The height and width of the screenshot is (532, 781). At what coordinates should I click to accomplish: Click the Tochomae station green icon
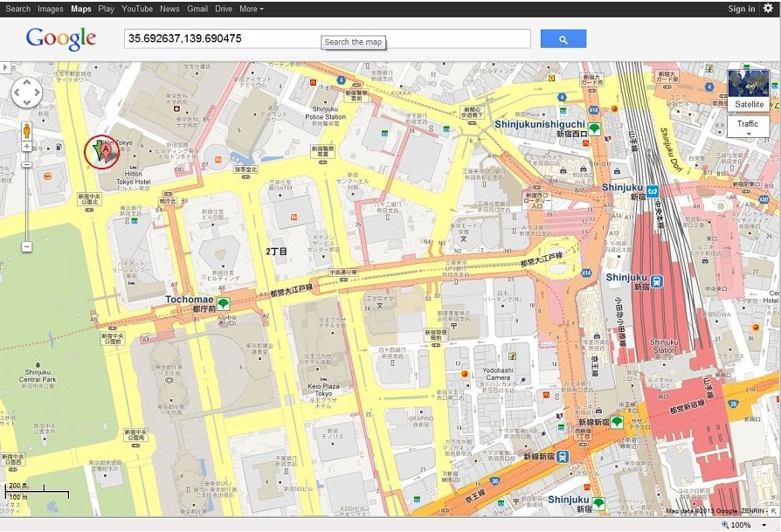pyautogui.click(x=223, y=303)
